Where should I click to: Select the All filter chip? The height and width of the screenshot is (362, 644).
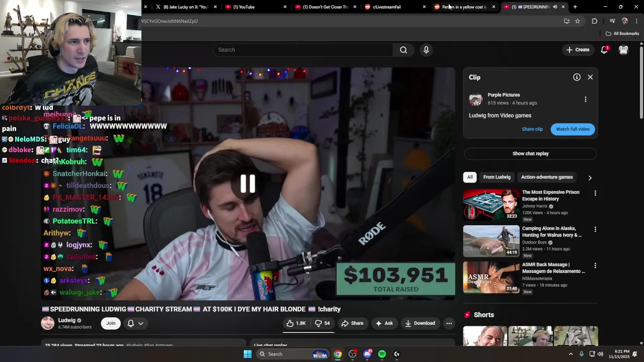(x=469, y=177)
